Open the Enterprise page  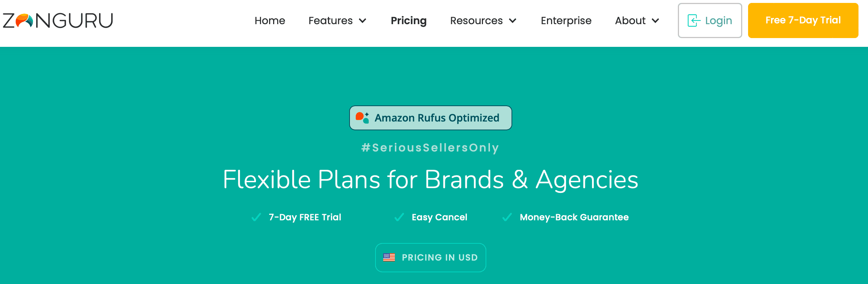point(566,20)
